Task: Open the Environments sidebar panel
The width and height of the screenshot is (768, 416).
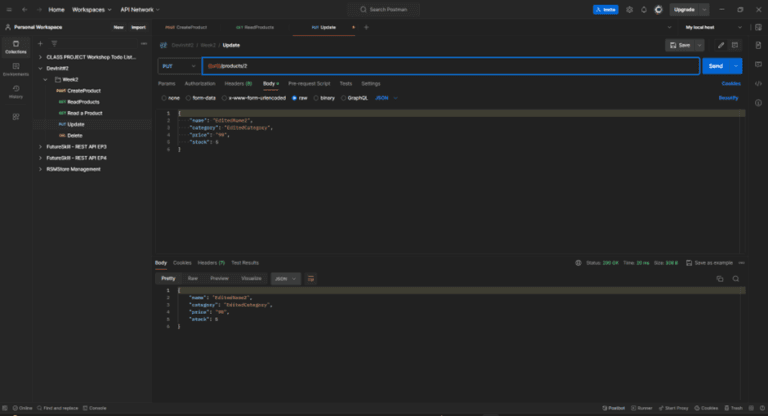Action: [16, 69]
